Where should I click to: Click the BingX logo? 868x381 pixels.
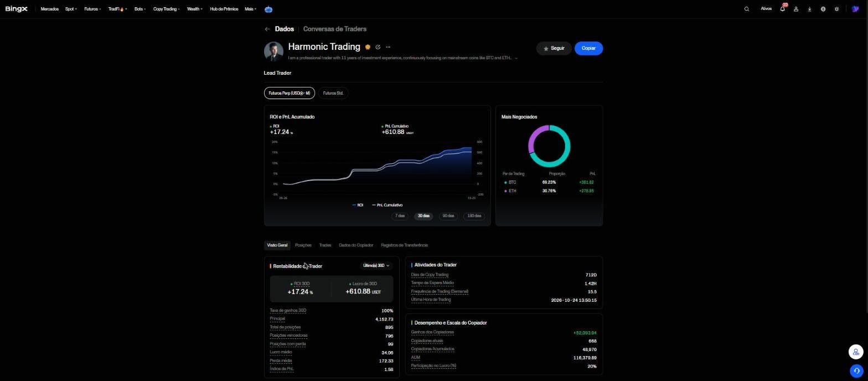16,9
